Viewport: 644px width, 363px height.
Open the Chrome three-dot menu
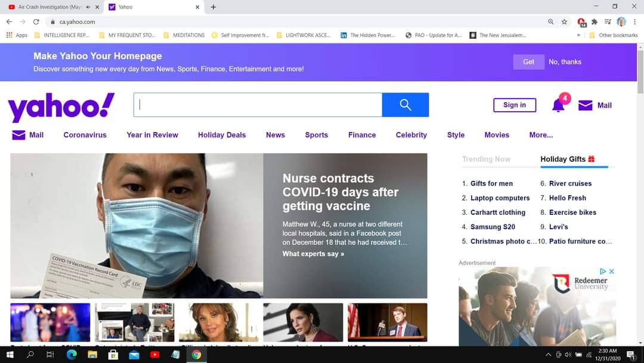635,21
